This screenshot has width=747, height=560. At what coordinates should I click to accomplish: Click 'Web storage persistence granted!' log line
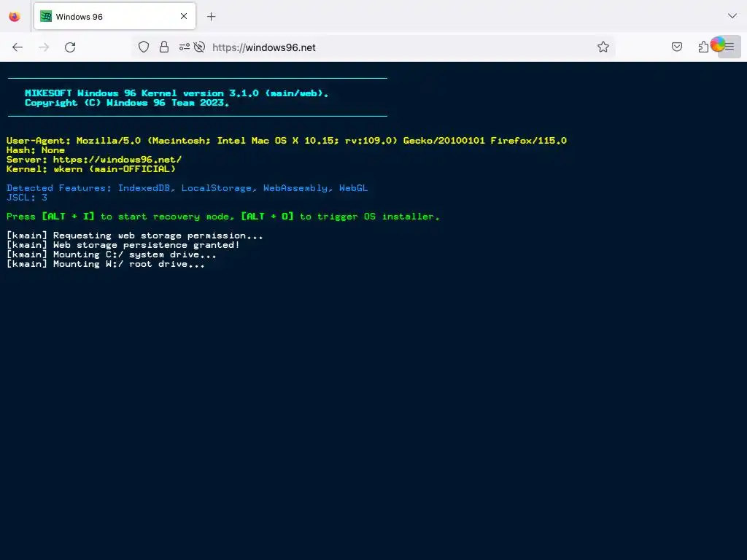pyautogui.click(x=123, y=245)
